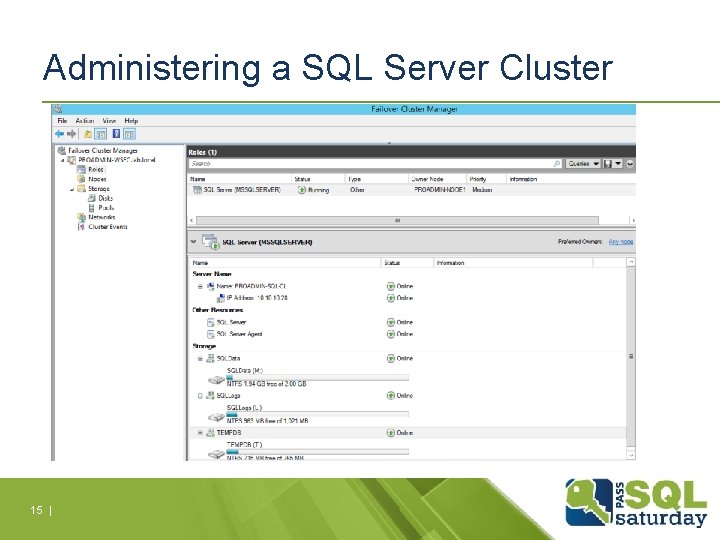
Task: Open the Help menu
Action: tap(131, 121)
